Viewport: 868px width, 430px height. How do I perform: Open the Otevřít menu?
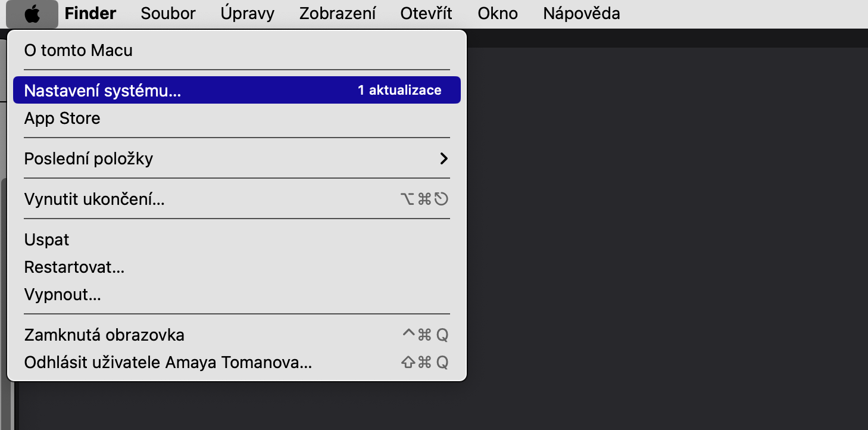tap(426, 14)
